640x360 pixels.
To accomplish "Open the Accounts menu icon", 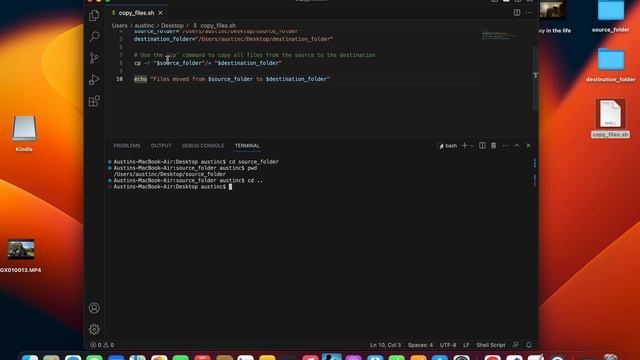I will point(94,308).
